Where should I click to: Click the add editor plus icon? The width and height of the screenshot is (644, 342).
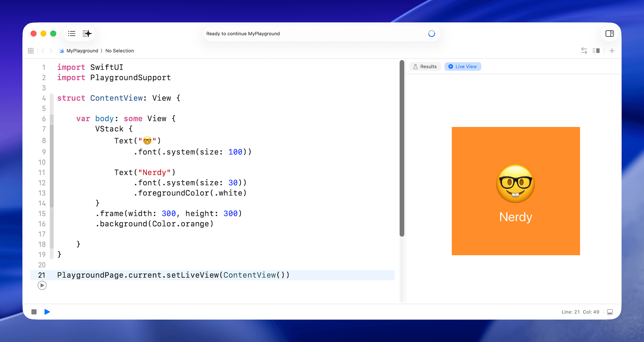point(612,51)
